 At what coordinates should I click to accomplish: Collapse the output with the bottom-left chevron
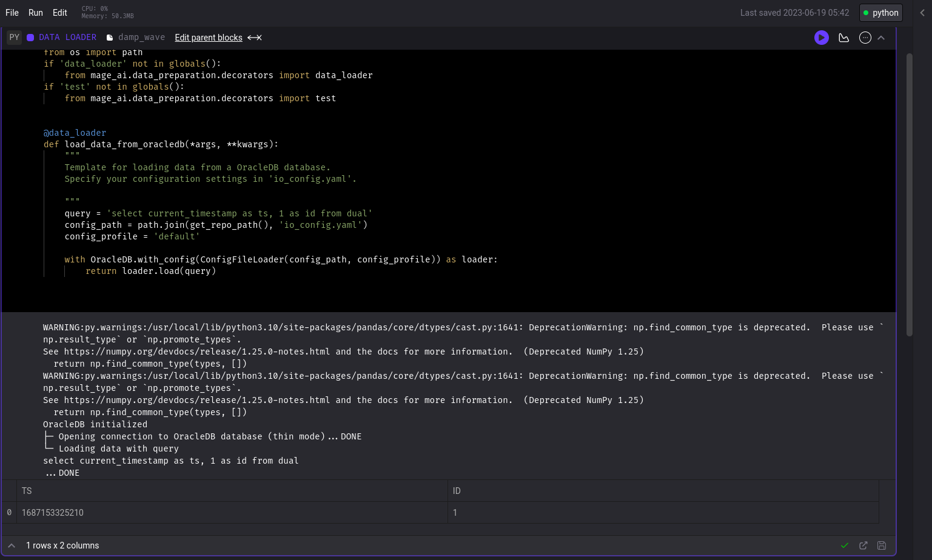tap(12, 545)
